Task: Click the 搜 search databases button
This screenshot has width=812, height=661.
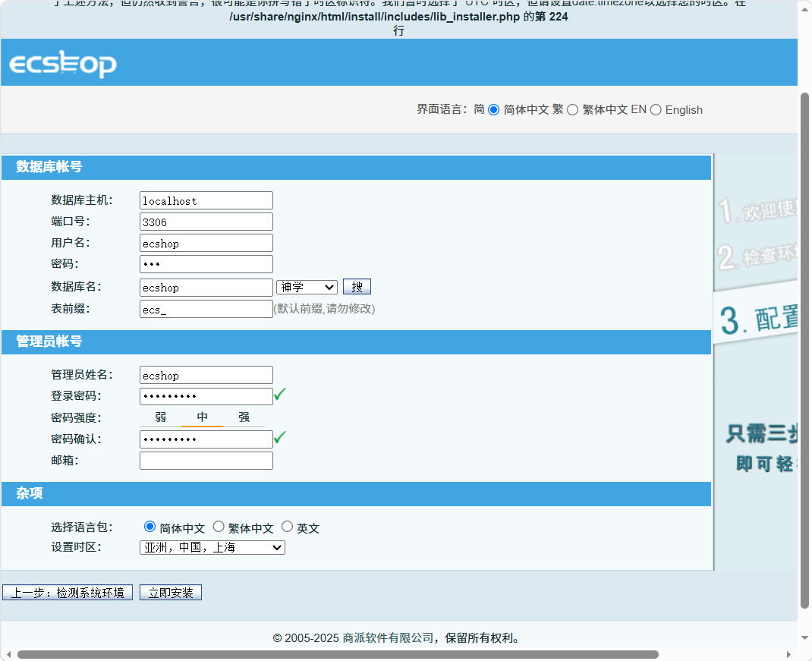Action: [x=357, y=286]
